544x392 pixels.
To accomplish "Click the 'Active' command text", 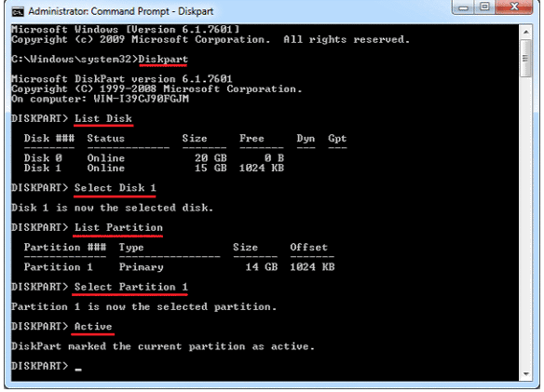I will point(93,327).
